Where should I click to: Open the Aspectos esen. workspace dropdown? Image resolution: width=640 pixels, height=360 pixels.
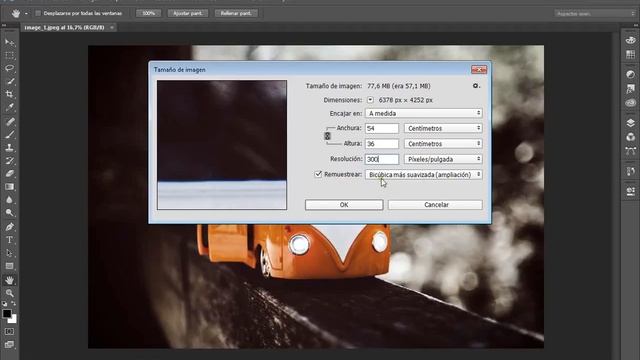point(595,13)
